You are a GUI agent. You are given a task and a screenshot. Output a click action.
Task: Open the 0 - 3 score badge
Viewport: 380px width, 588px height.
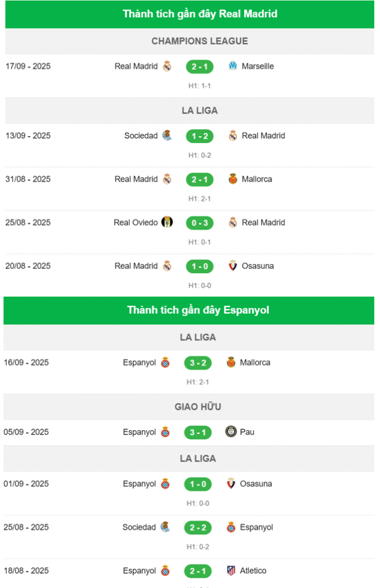point(199,223)
